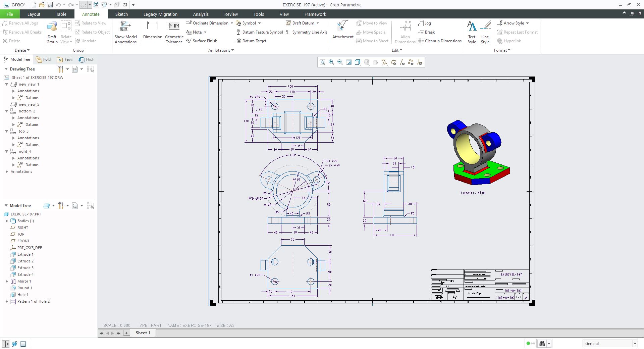The image size is (644, 349).
Task: Close the window via quick access X icon
Action: (x=125, y=5)
